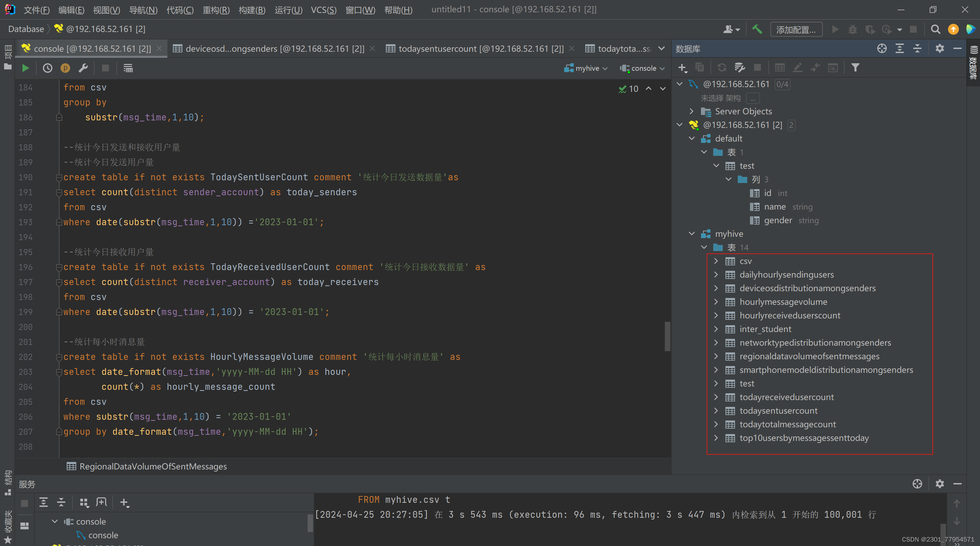Open the 文件(F) menu
Screen dimensions: 980x546
[36, 10]
